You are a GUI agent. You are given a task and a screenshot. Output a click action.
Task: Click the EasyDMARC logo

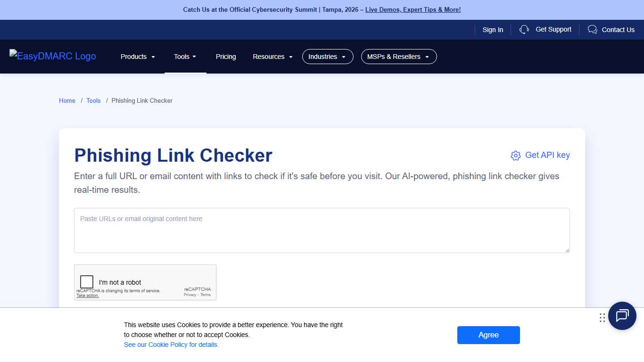[52, 56]
